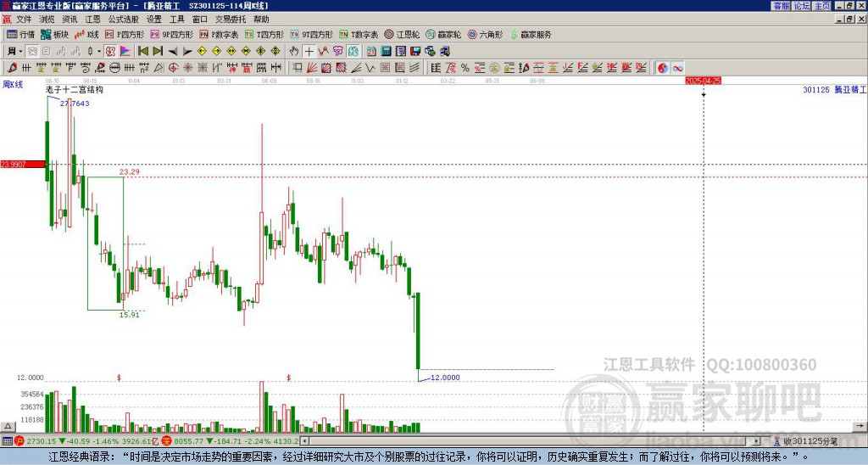Screen dimensions: 868x465
Task: Click the horizontal scrollbar right arrow
Action: coord(757,441)
